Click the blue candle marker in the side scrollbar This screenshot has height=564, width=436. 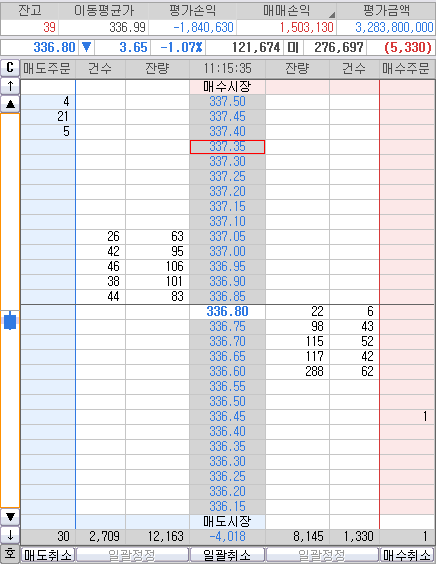click(x=10, y=321)
